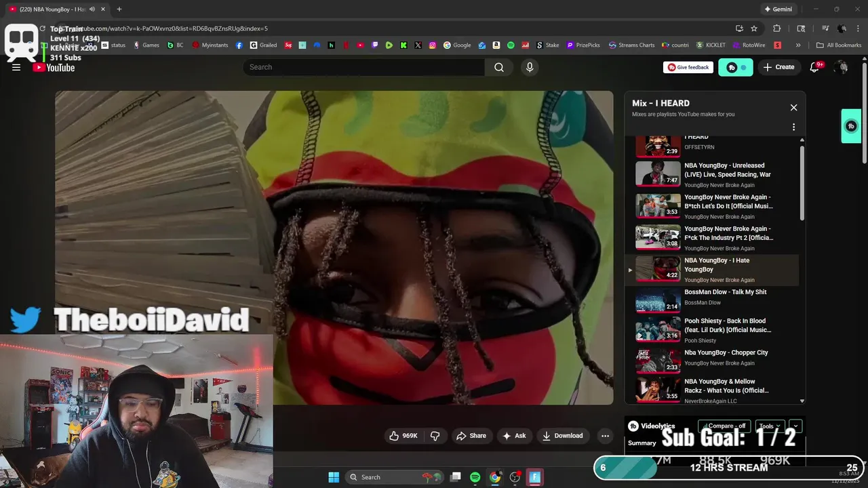Open the Games bookmark
Screen dimensions: 868x488
pos(146,45)
